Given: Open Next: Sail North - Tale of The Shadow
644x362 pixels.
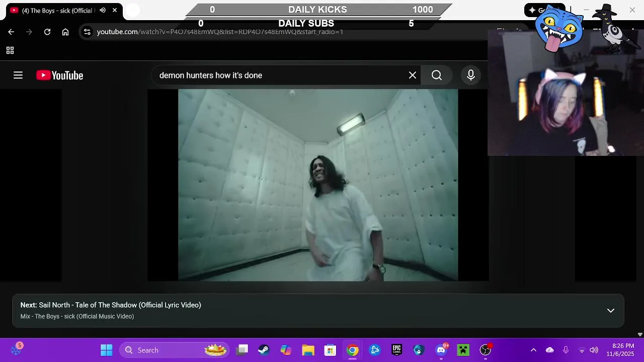Looking at the screenshot, I should (111, 305).
